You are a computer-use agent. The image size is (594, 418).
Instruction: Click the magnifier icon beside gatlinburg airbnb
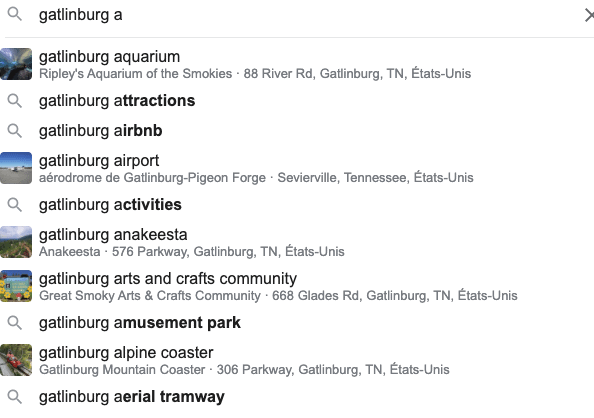click(x=15, y=130)
